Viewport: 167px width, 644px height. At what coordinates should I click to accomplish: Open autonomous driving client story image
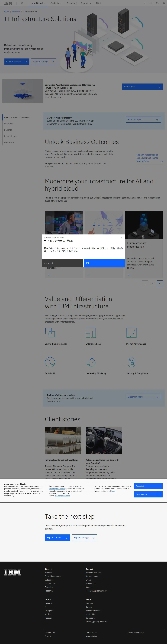104,441
